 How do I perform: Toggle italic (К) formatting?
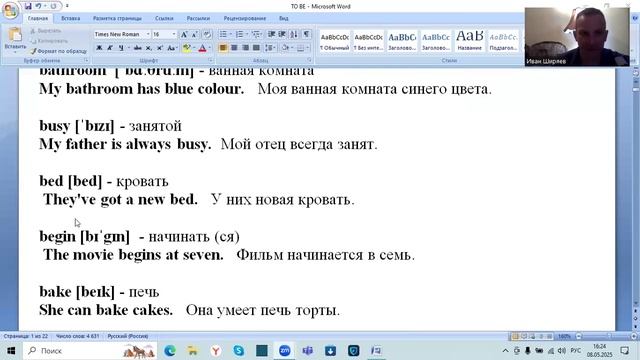click(x=110, y=48)
